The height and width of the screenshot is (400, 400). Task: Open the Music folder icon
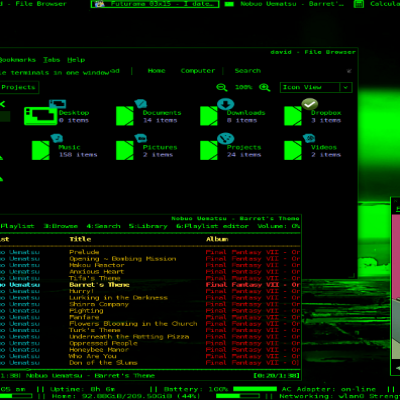(41, 150)
